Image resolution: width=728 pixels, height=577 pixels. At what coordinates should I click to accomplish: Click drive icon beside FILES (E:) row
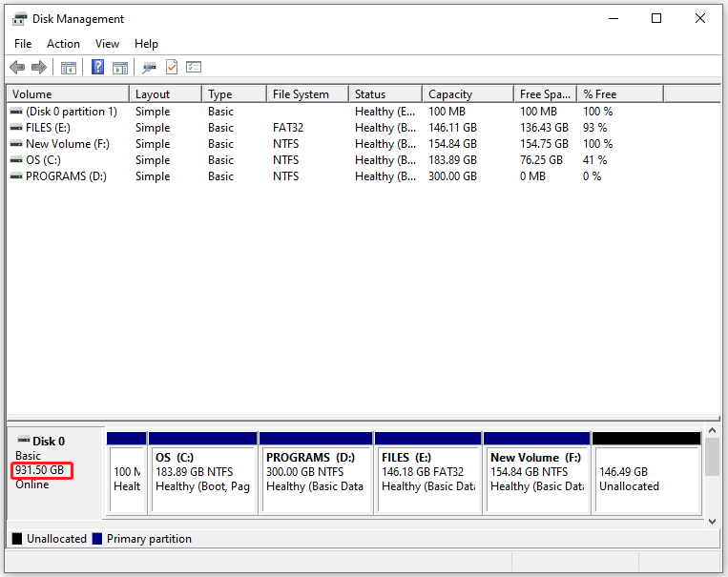16,128
